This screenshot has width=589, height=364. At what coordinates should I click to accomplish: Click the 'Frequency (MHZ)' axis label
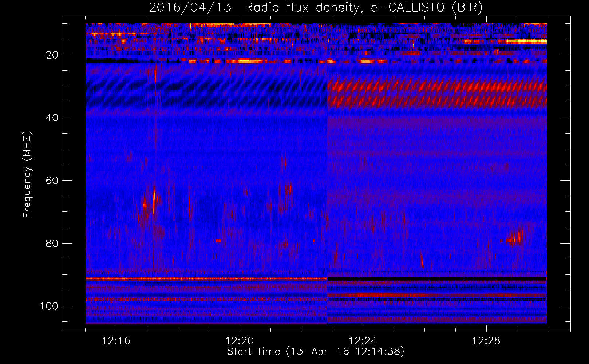tap(27, 174)
